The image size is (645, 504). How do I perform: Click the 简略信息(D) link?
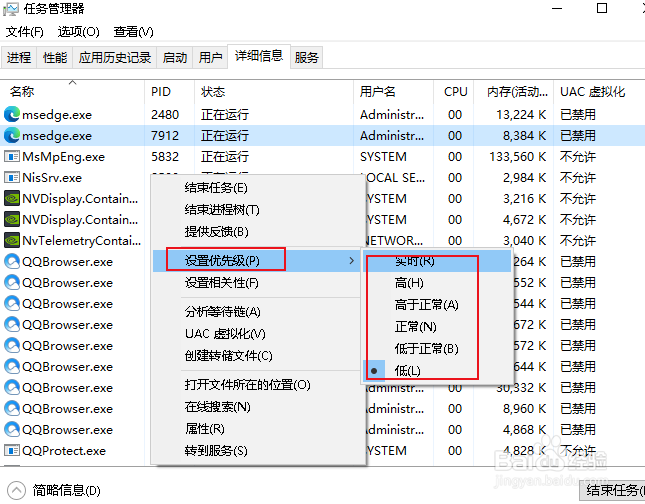pos(66,490)
